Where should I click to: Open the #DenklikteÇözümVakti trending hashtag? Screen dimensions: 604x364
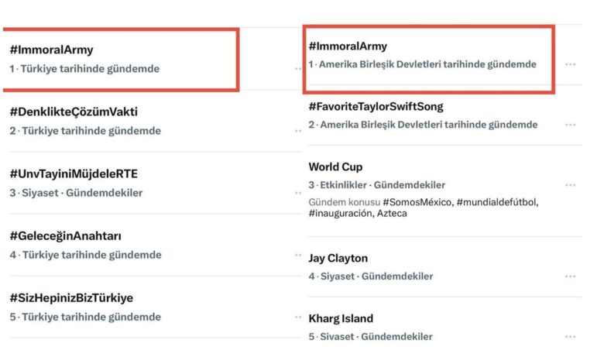pos(74,112)
